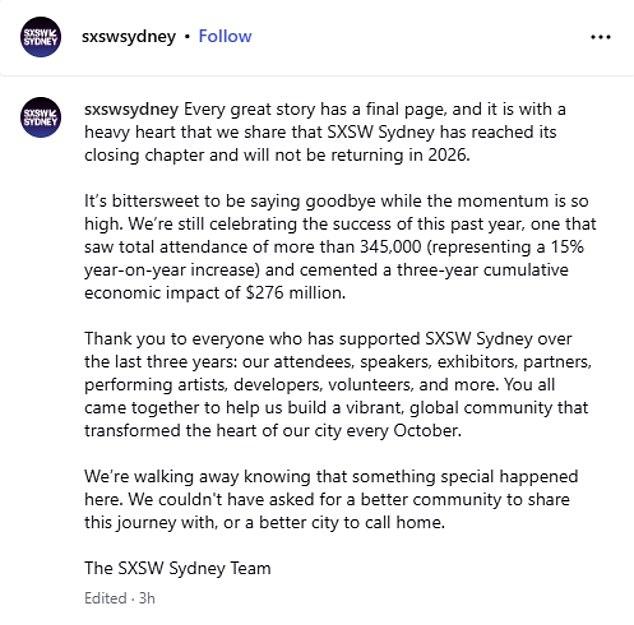Click the bold sxswsydney username in the caption
The image size is (634, 625).
(x=131, y=108)
